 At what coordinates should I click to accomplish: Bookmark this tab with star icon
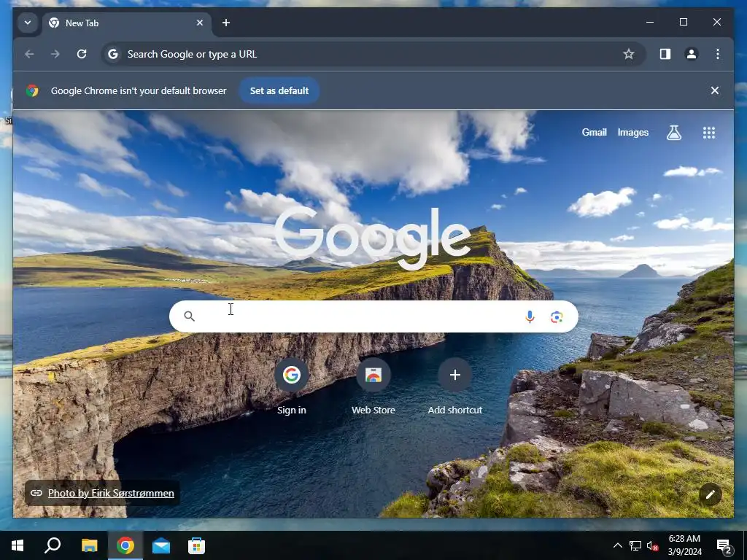pos(628,54)
